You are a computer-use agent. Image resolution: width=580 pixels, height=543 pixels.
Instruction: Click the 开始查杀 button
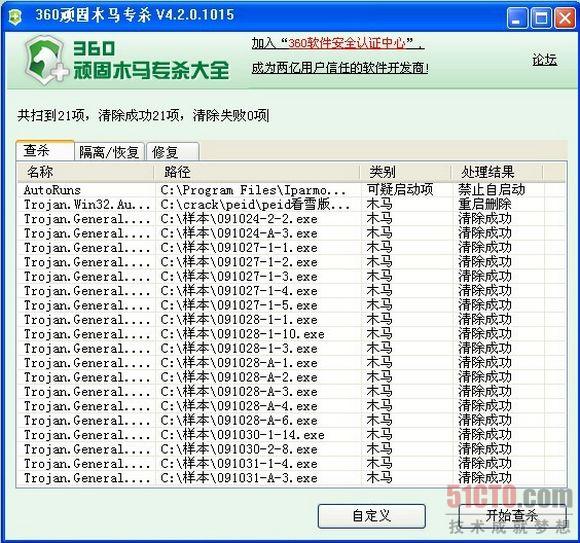(512, 515)
